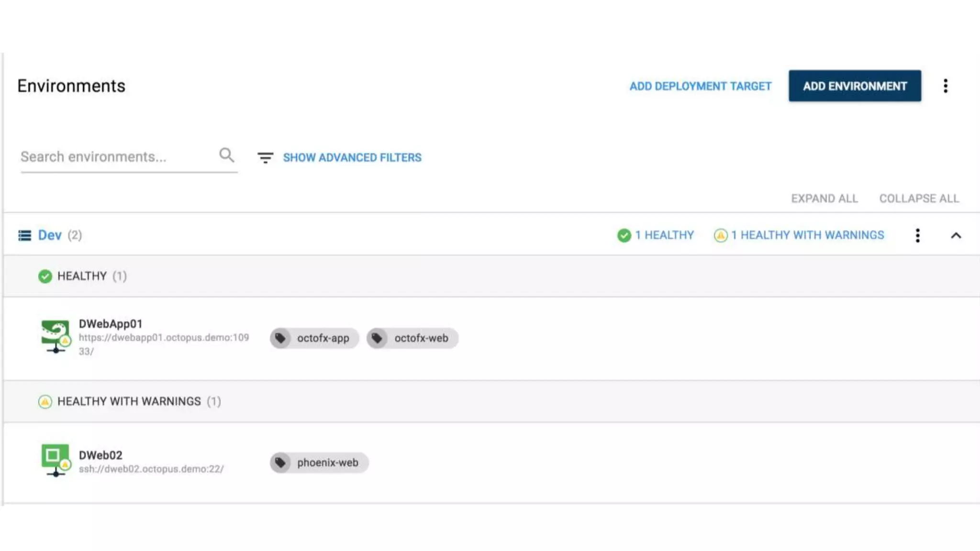The height and width of the screenshot is (551, 980).
Task: Click the search magnifier icon
Action: pos(226,155)
